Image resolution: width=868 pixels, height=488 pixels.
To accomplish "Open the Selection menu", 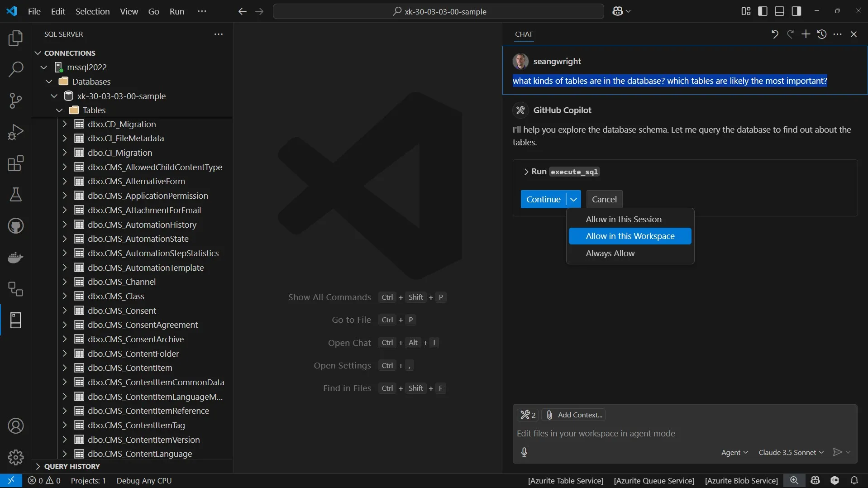I will click(x=92, y=11).
